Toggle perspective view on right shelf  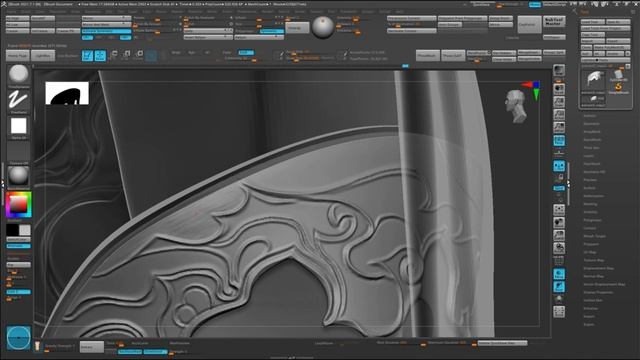(559, 140)
